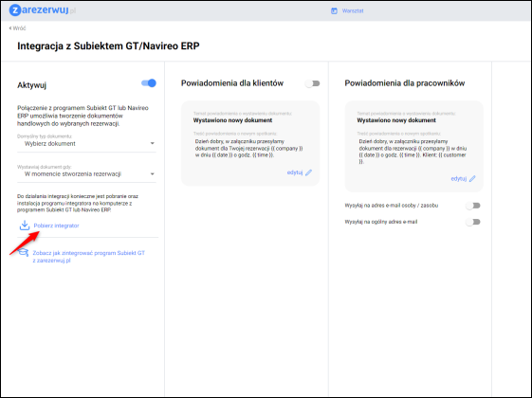Click the download icon beside Pobierz integrator
Viewport: 532px width, 398px height.
[x=25, y=226]
